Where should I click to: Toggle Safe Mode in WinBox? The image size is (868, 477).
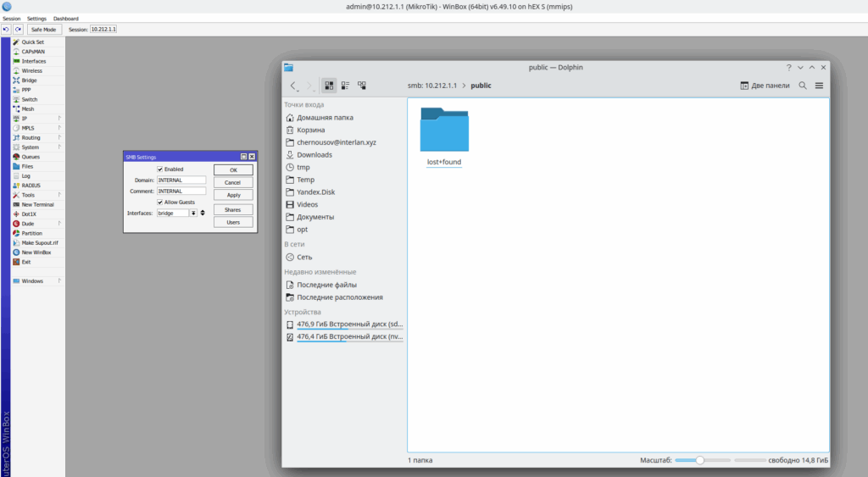click(x=44, y=29)
